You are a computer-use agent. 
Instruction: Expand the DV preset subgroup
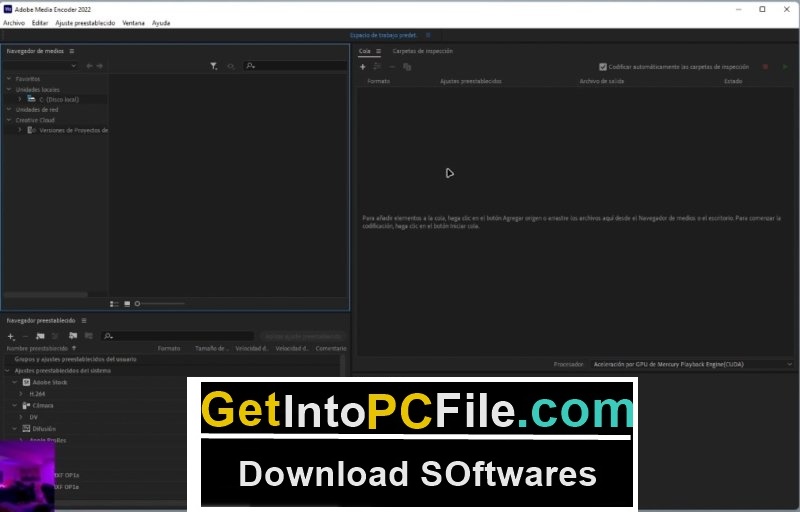pyautogui.click(x=21, y=417)
